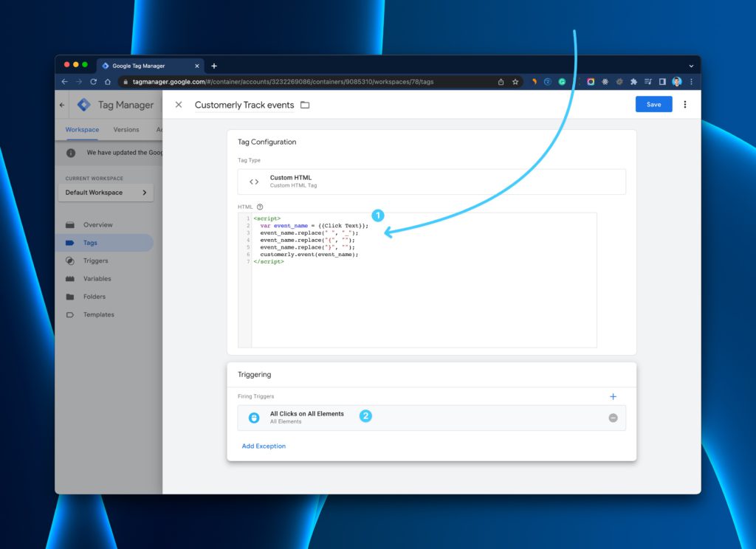
Task: Add a firing trigger with the plus icon
Action: pos(613,396)
